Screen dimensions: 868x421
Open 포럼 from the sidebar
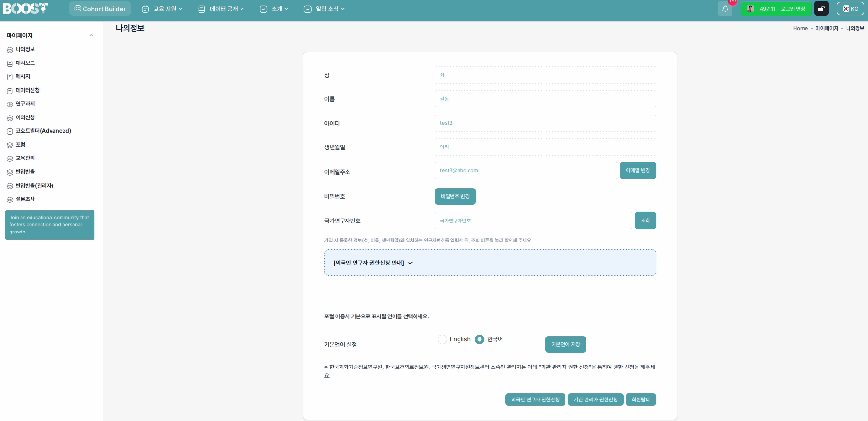point(21,145)
